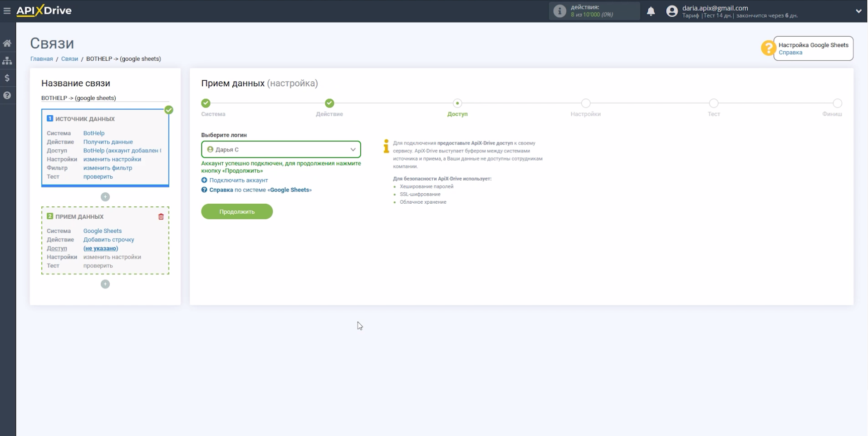Open BotHelp system link in source block
The width and height of the screenshot is (868, 436).
[93, 133]
